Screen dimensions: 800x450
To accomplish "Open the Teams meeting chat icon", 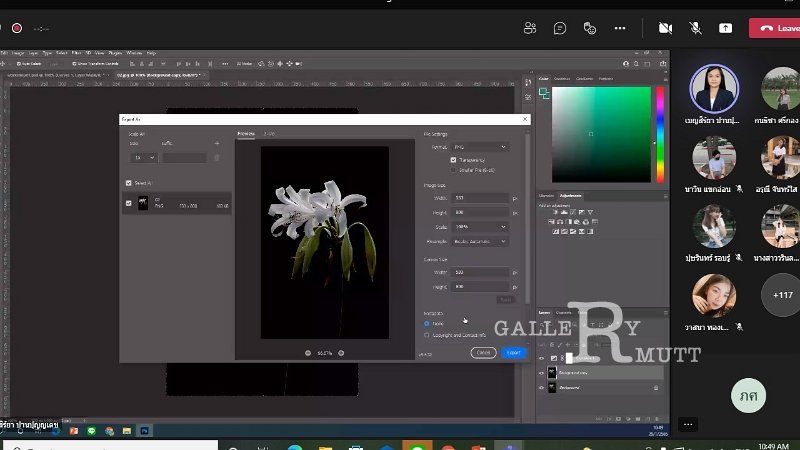I will [560, 28].
